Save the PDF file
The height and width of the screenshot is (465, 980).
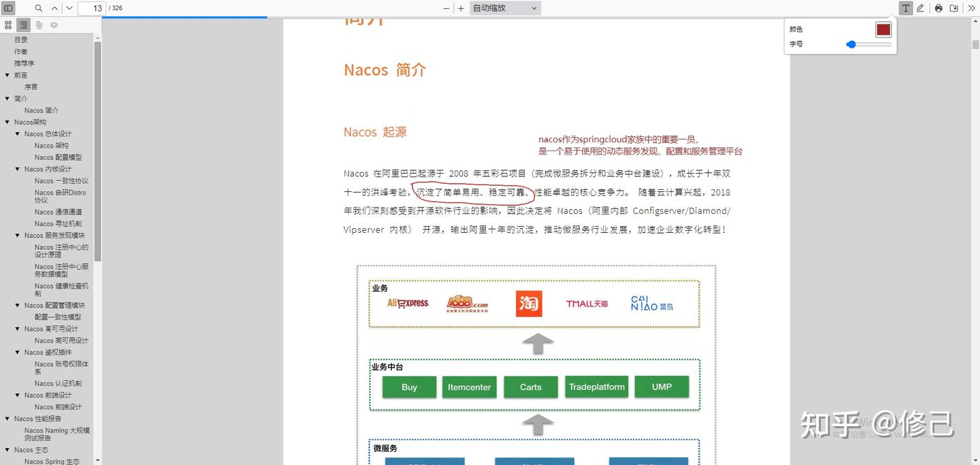955,7
